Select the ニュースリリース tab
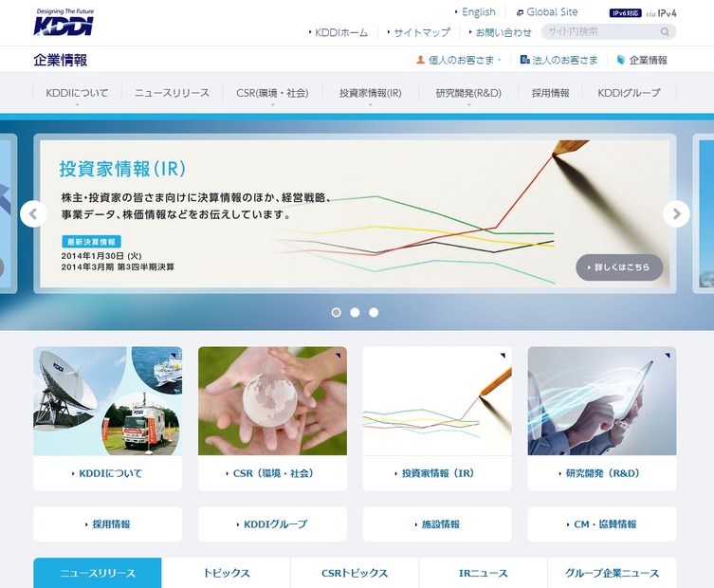This screenshot has width=714, height=588. [98, 573]
